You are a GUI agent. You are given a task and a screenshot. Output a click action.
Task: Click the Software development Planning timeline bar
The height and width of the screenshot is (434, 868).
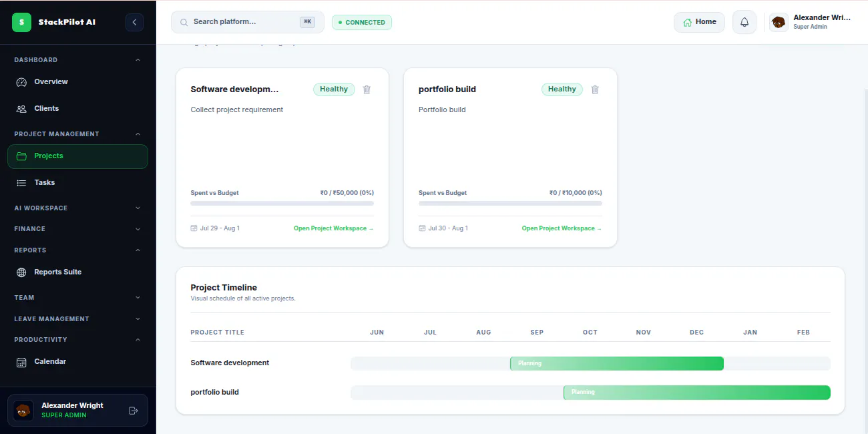coord(617,363)
